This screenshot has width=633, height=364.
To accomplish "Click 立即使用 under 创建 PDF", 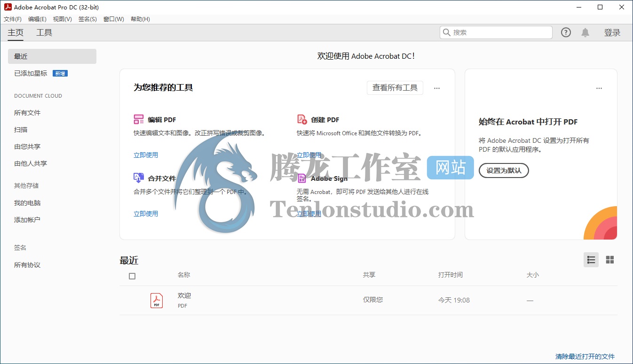I will pyautogui.click(x=309, y=155).
